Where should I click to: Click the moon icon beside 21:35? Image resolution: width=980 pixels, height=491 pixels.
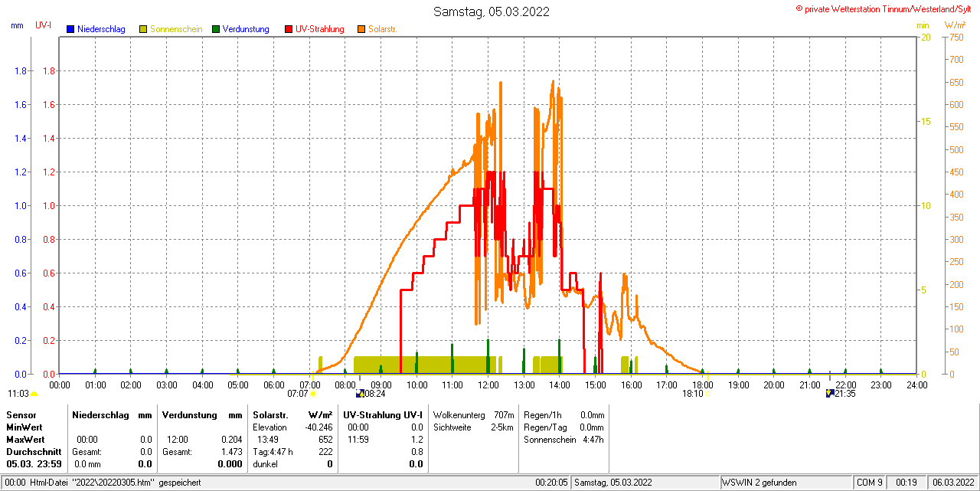coord(829,394)
